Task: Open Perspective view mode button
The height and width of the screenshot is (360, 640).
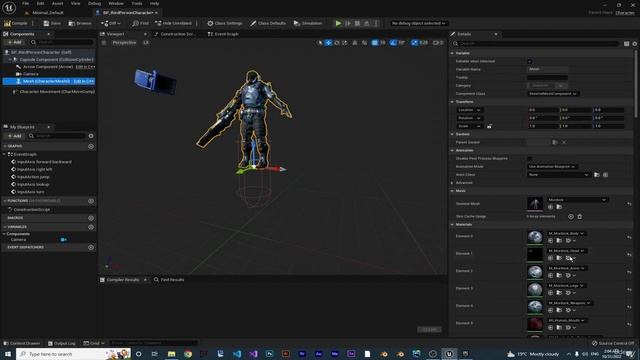Action: [124, 42]
